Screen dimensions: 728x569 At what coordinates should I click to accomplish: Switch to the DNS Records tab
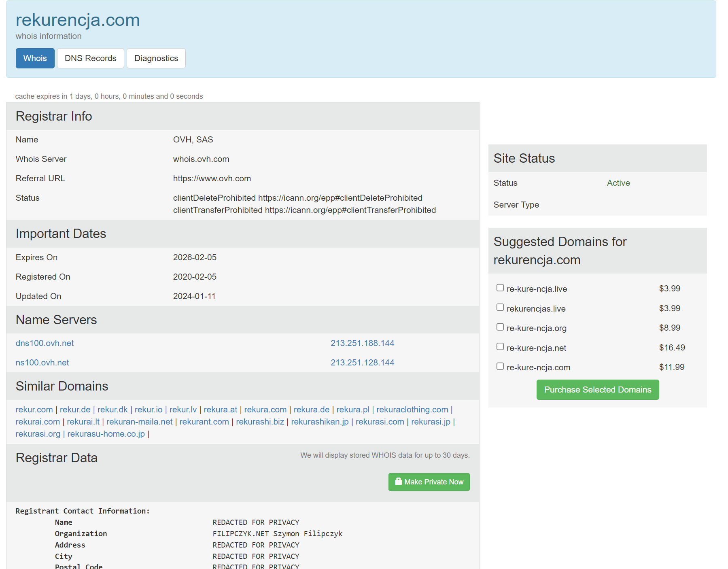coord(91,58)
